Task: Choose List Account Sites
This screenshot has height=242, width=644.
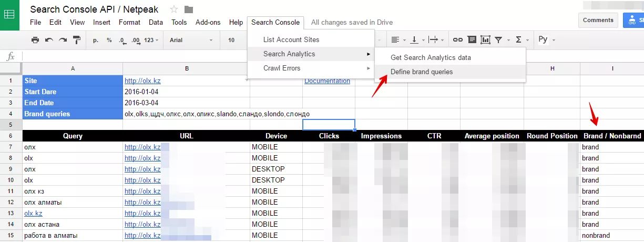Action: click(x=311, y=39)
